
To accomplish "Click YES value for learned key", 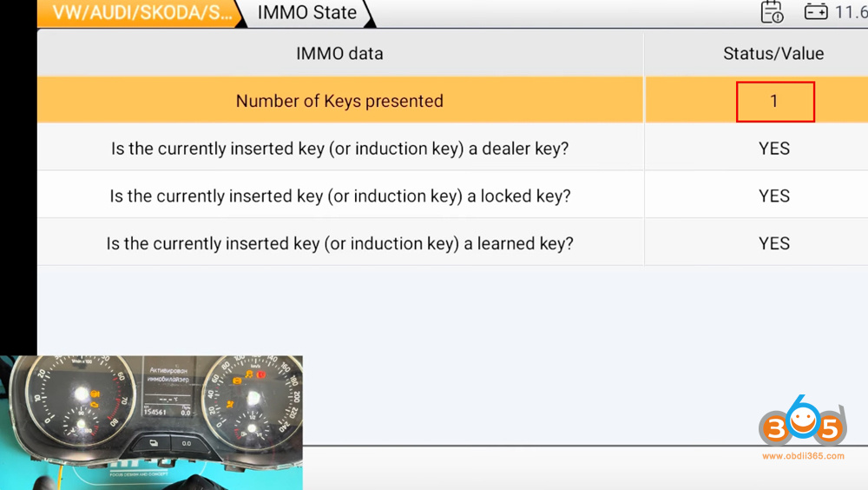I will point(773,243).
